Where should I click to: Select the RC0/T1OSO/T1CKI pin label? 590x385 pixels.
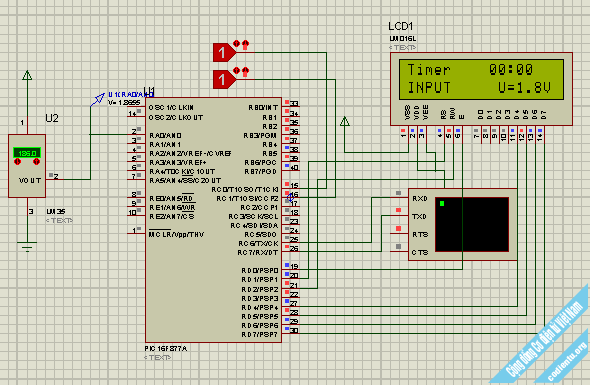(x=245, y=190)
